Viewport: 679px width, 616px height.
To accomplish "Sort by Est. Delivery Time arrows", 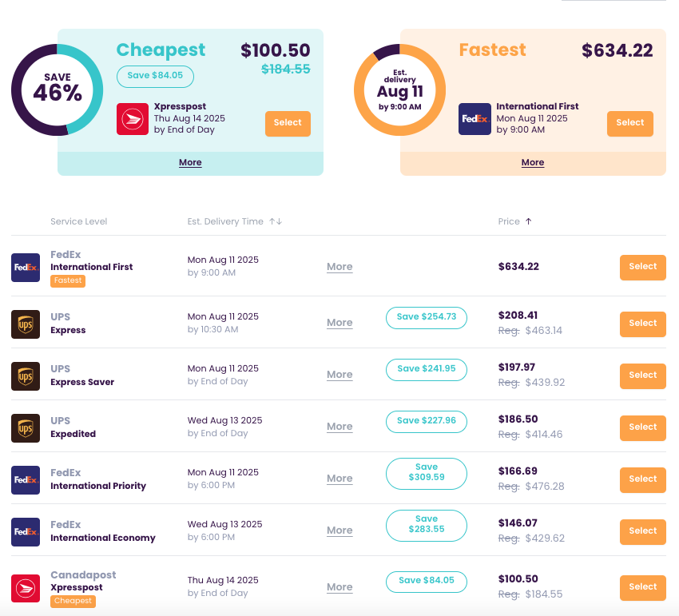I will 276,221.
